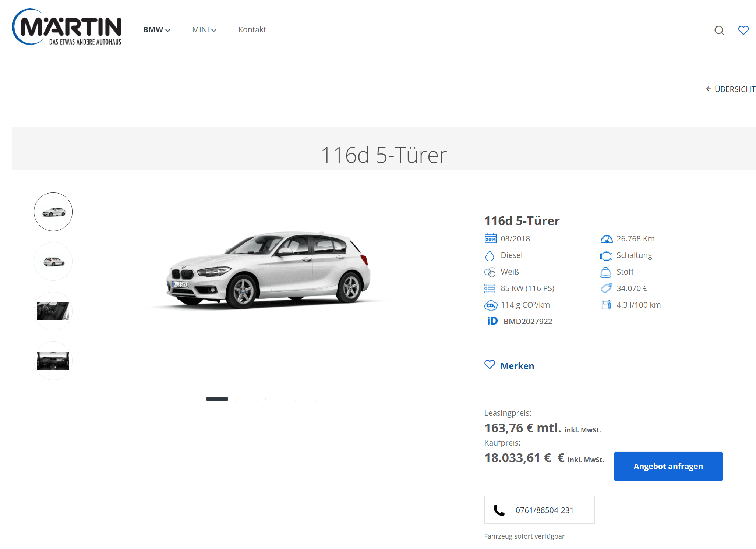The height and width of the screenshot is (549, 756).
Task: Call dealership number 0761/88504-231
Action: point(539,510)
